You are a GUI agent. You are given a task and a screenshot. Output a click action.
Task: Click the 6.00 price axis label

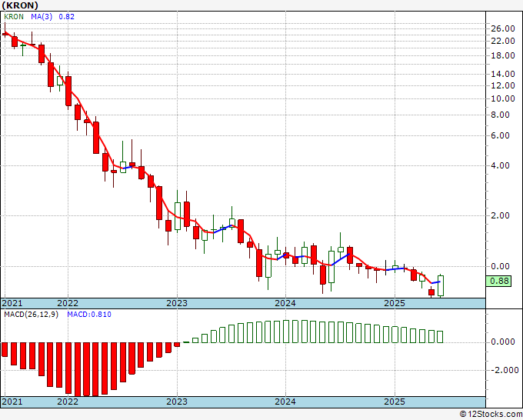click(x=501, y=135)
